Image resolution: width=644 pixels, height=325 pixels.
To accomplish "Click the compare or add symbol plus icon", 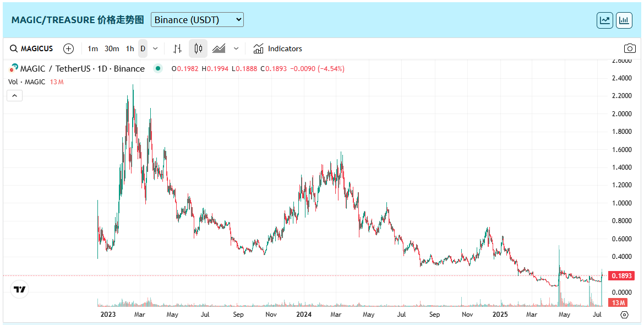I will (69, 49).
